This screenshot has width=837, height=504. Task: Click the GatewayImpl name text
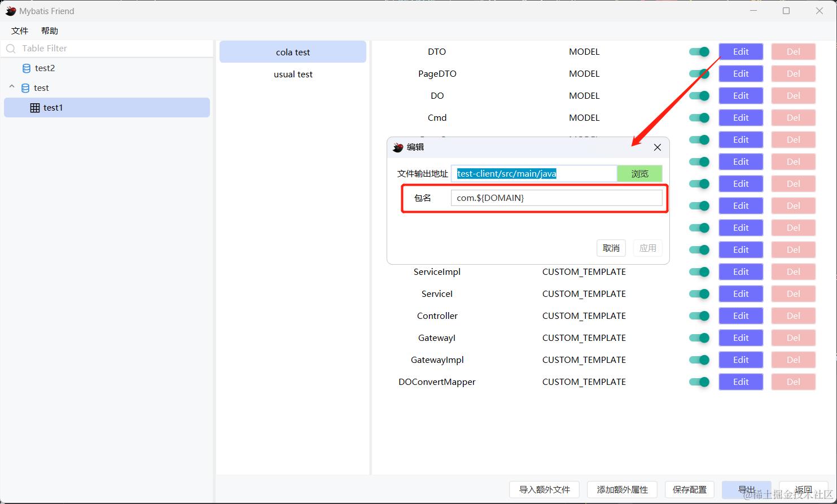pos(437,360)
